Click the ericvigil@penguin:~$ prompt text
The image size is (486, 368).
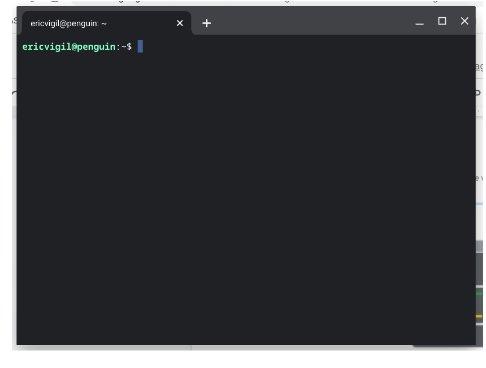(x=77, y=47)
